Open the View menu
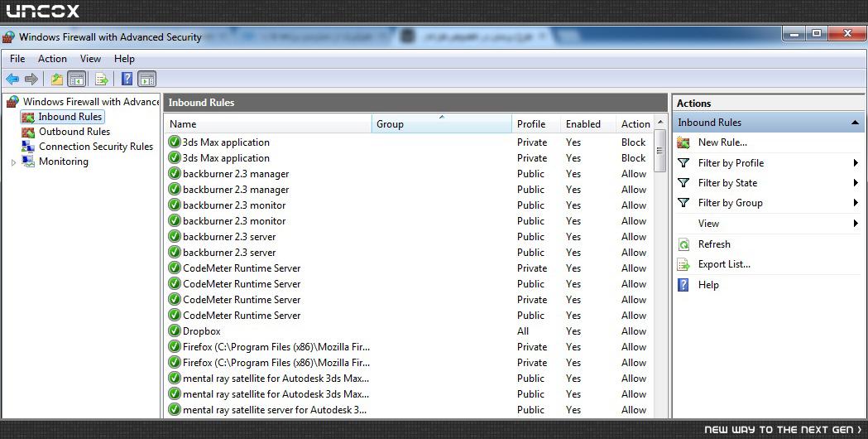Screen dimensions: 868x439 coord(90,59)
